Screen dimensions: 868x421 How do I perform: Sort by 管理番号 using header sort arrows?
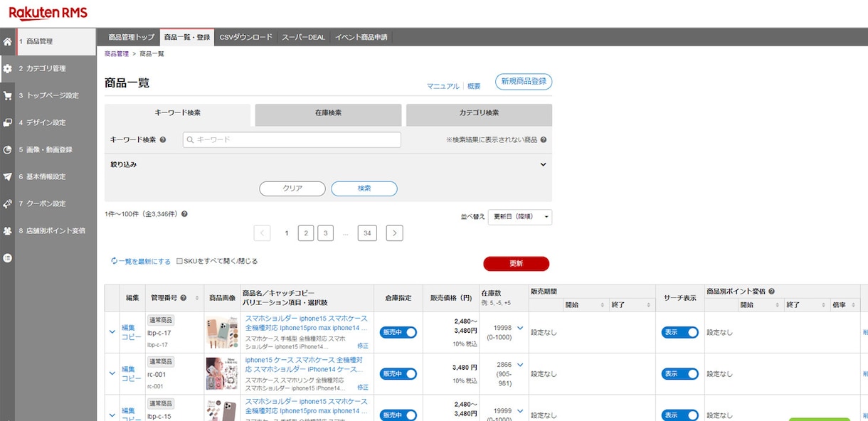pyautogui.click(x=196, y=298)
